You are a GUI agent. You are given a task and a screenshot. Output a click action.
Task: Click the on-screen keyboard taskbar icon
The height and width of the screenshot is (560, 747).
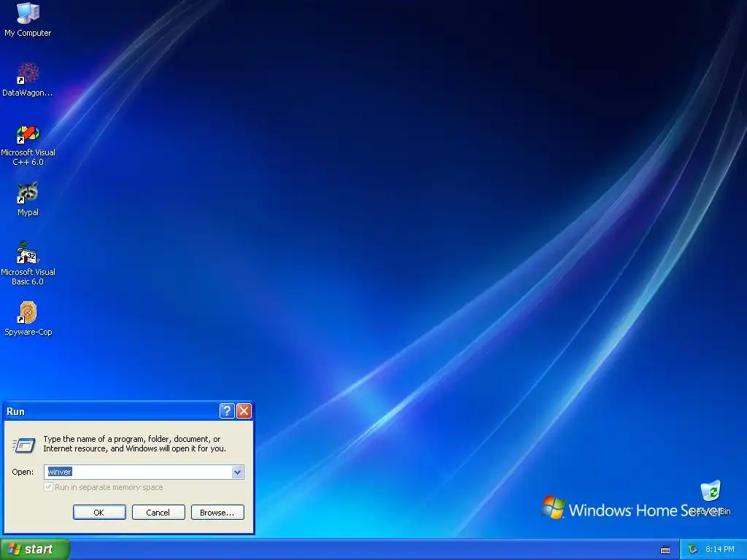tap(665, 550)
